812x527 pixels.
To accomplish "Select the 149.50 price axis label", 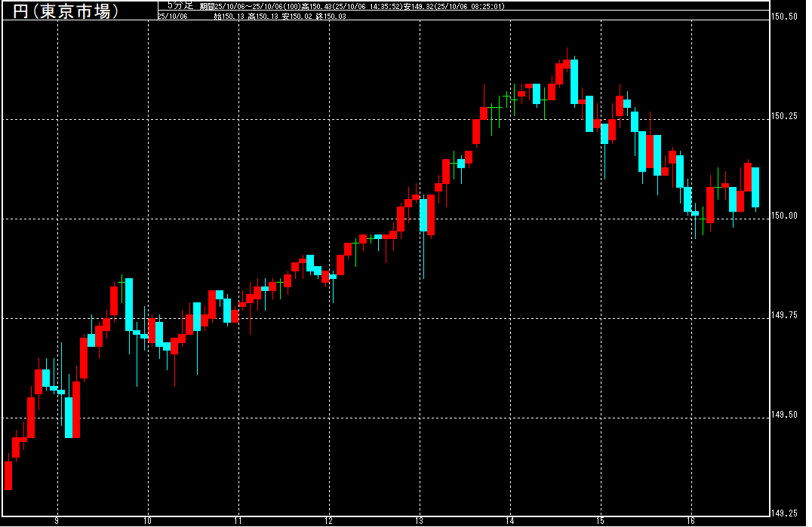I will pos(785,415).
